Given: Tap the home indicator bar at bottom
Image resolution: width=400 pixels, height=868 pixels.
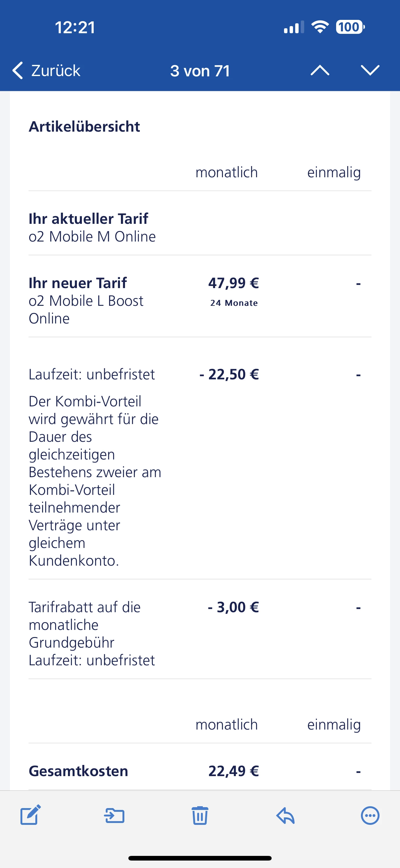Looking at the screenshot, I should click(x=200, y=858).
